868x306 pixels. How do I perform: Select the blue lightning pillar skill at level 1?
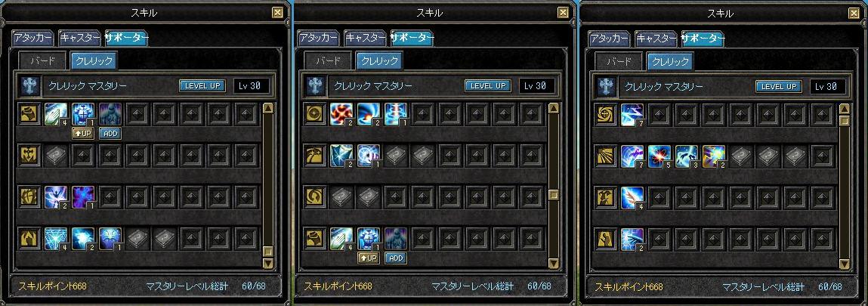coord(395,114)
